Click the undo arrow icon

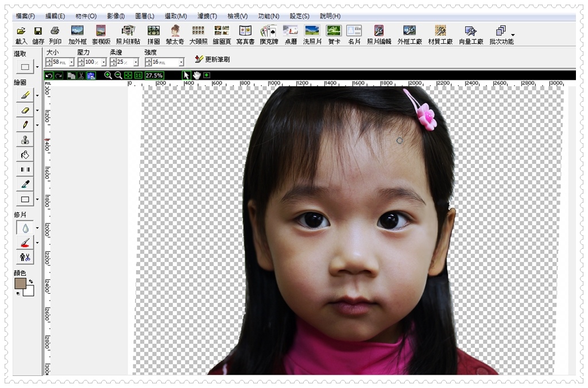click(x=49, y=75)
